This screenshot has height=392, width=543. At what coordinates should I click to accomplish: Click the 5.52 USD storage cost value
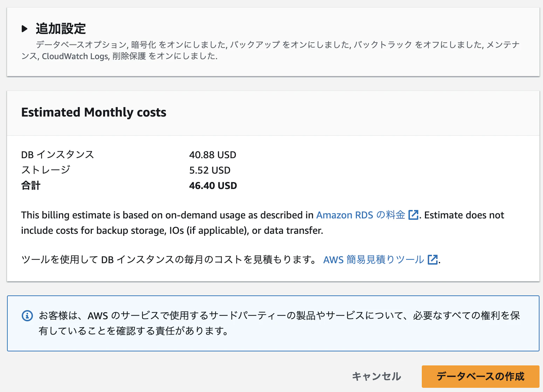[x=210, y=170]
